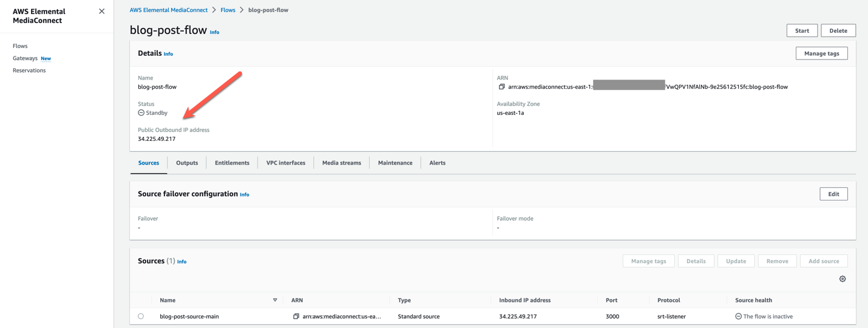The image size is (868, 328).
Task: Click public outbound IP 34.225.49.217 in Details
Action: 157,139
